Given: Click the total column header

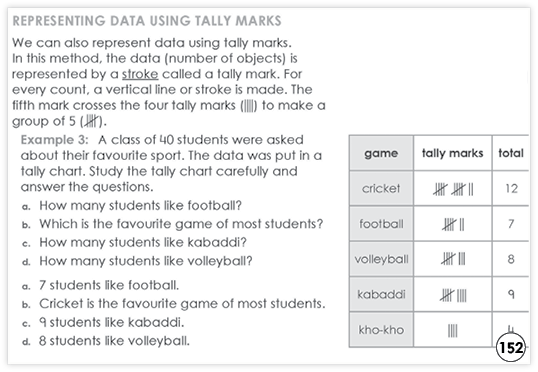Looking at the screenshot, I should tap(511, 153).
